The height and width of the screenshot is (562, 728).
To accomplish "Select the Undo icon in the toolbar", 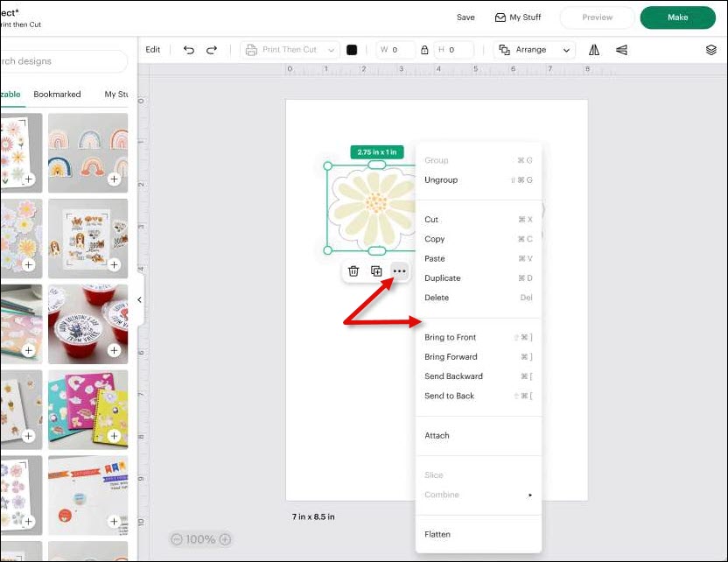I will pos(189,50).
